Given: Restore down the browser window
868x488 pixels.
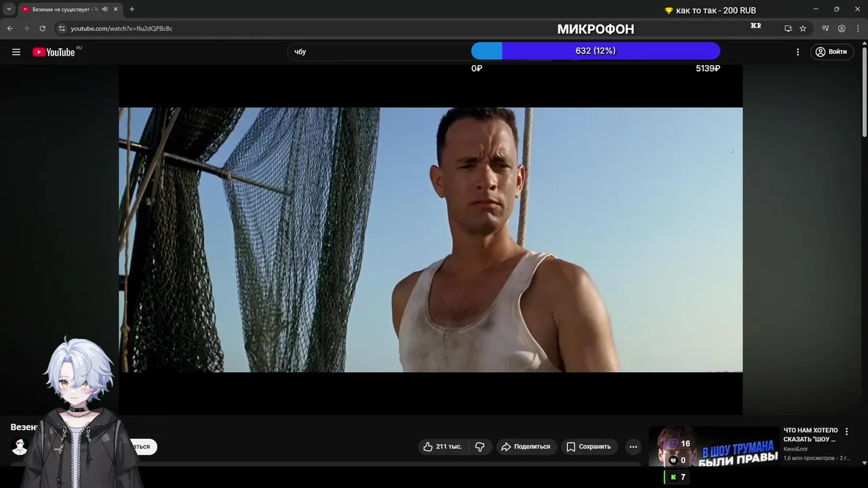Looking at the screenshot, I should tap(836, 9).
